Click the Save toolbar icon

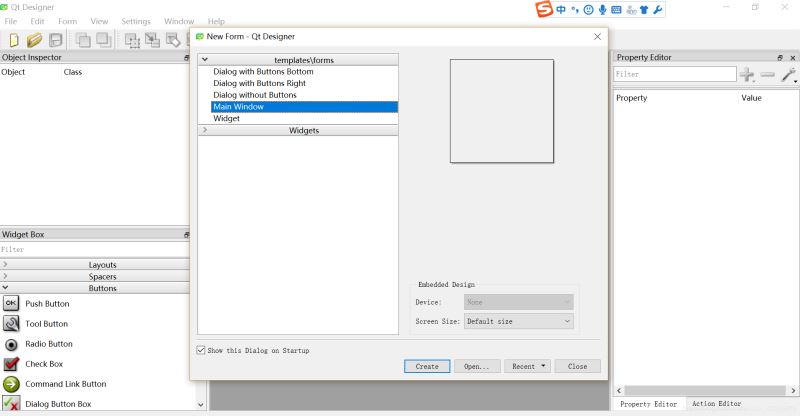point(56,40)
